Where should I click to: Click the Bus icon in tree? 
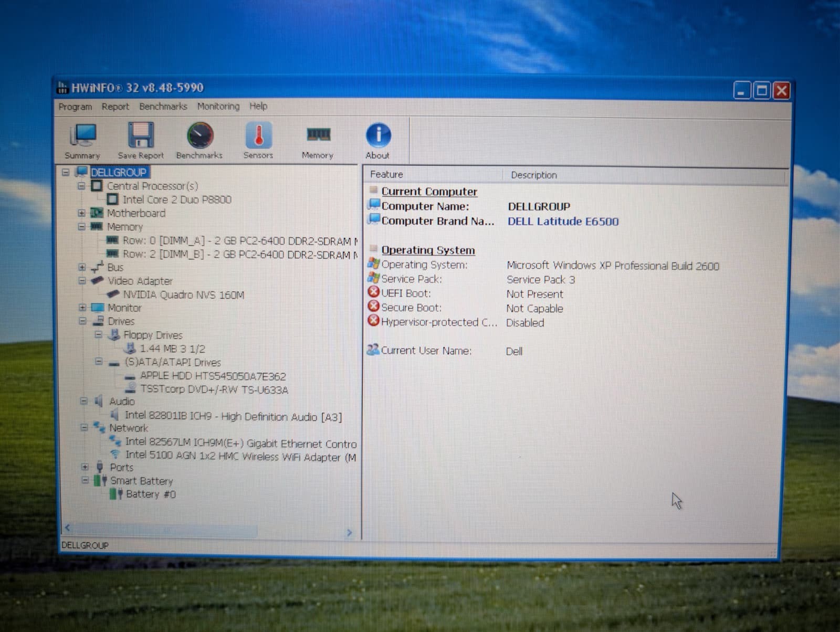(98, 267)
